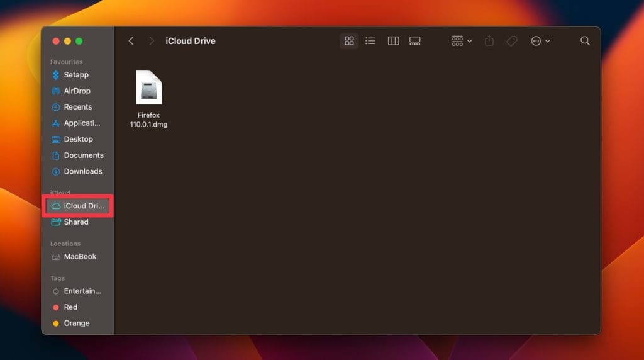This screenshot has height=360, width=644.
Task: Close the Finder window
Action: coord(56,41)
